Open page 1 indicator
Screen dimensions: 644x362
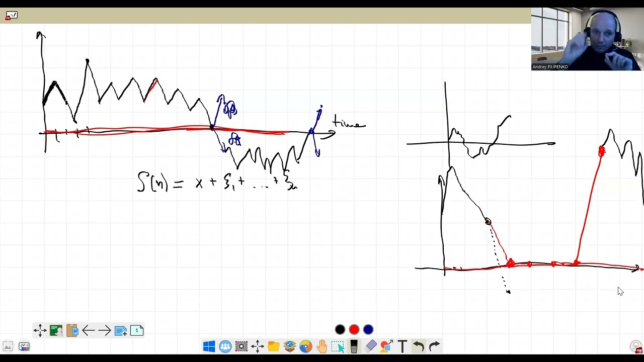click(x=137, y=330)
